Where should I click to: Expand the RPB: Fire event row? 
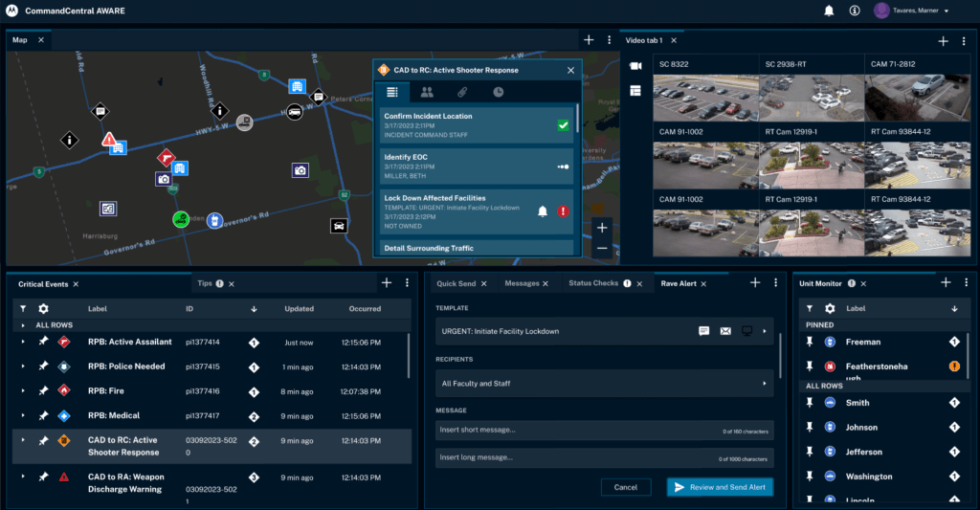tap(22, 391)
